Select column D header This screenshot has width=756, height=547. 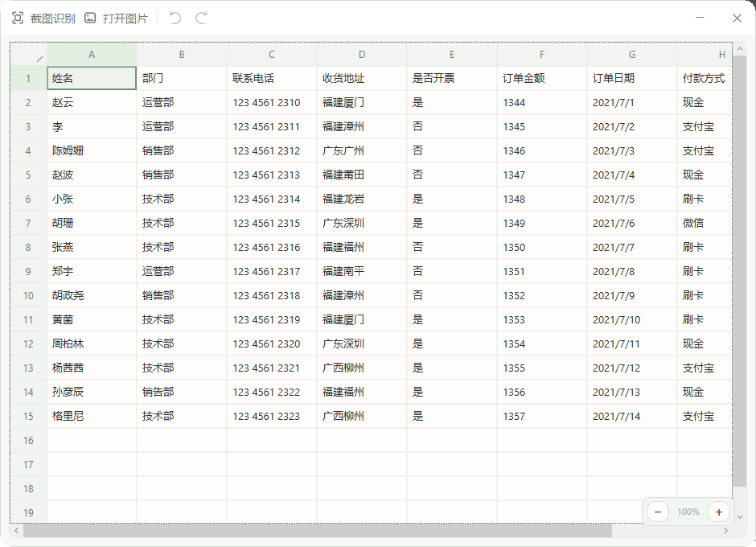pos(362,55)
